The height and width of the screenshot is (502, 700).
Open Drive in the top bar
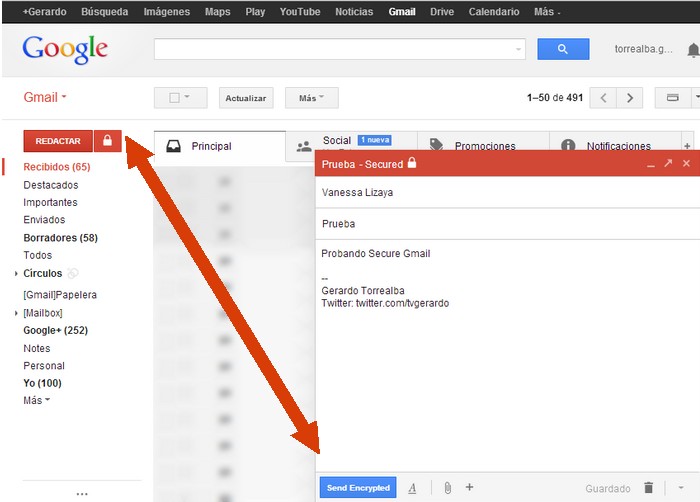pos(442,12)
